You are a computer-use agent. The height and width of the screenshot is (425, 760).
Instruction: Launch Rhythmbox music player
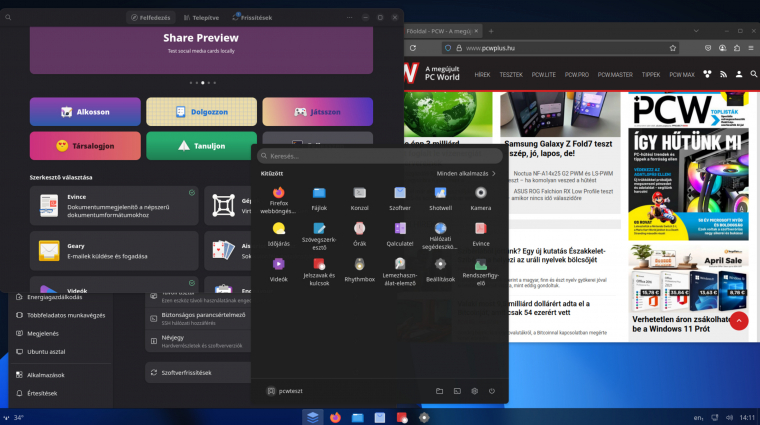[359, 270]
